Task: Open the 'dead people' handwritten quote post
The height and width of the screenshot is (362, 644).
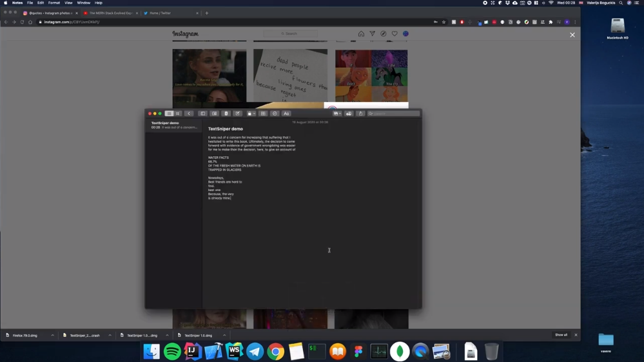Action: pos(290,75)
